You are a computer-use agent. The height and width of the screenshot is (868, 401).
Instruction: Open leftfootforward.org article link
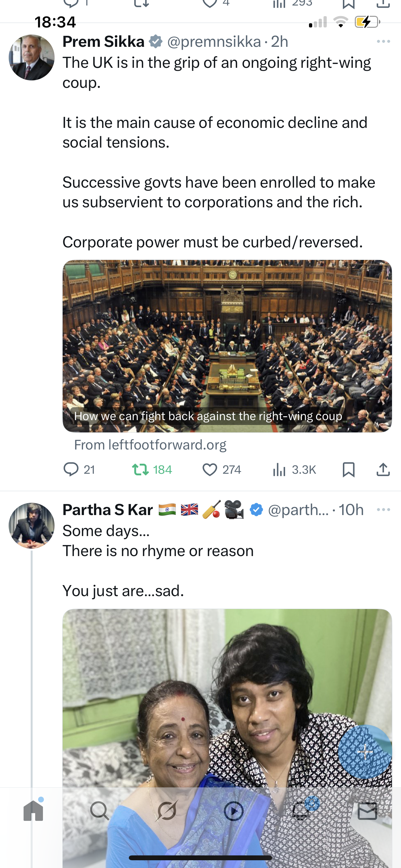[150, 445]
